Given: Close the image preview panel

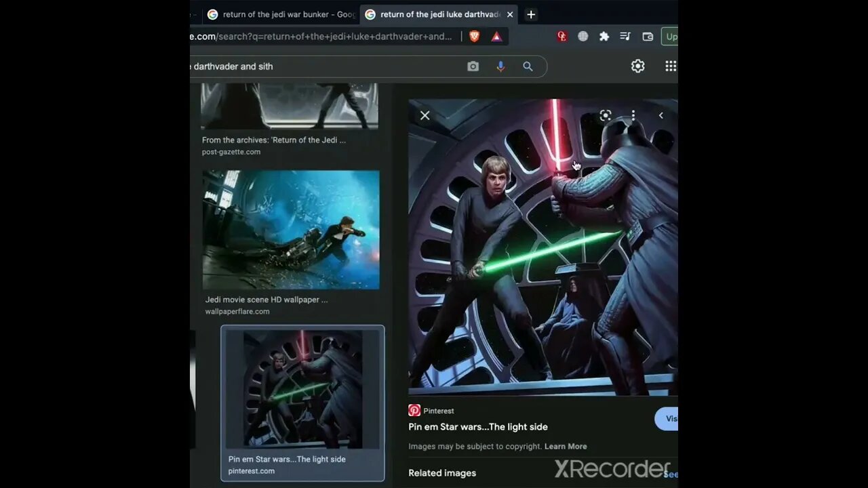Looking at the screenshot, I should [425, 115].
